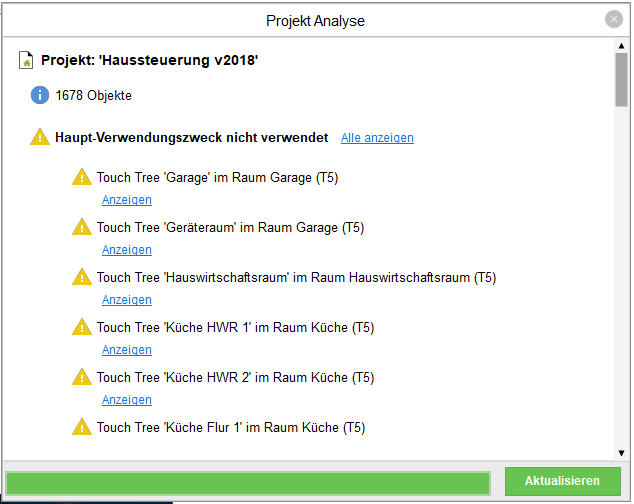This screenshot has height=504, width=634.
Task: Click warning icon for Touch Tree 'Küche HWR 1'
Action: pyautogui.click(x=82, y=327)
